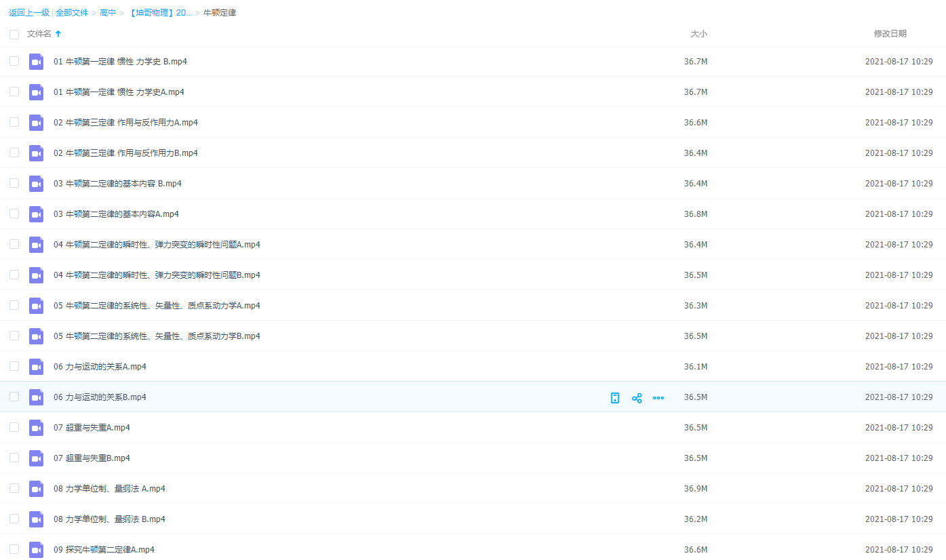Sort the list by 大小 column header

click(698, 34)
